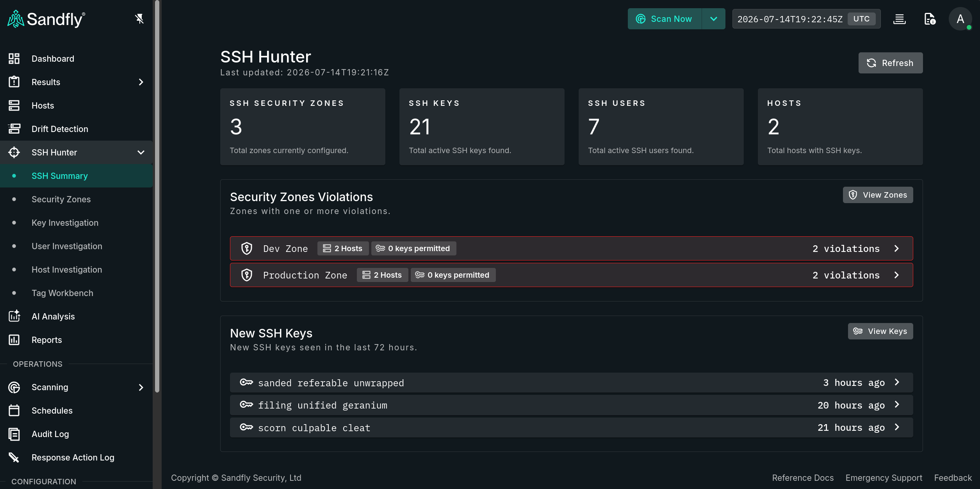
Task: Open scorn culpable cleat key chevron
Action: tap(897, 427)
